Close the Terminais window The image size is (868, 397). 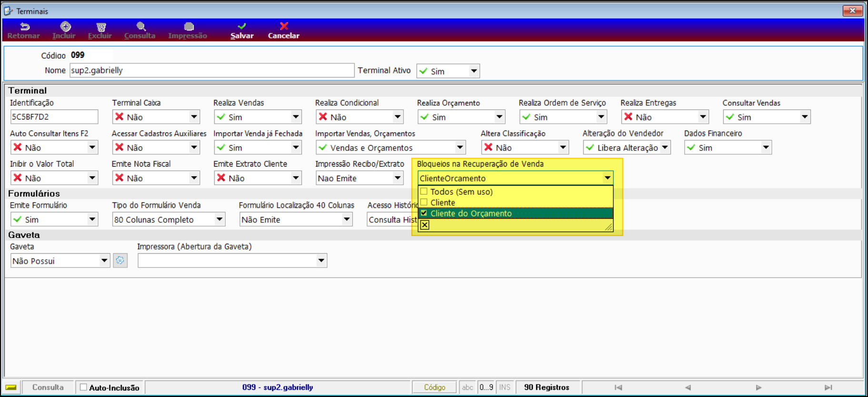click(852, 10)
